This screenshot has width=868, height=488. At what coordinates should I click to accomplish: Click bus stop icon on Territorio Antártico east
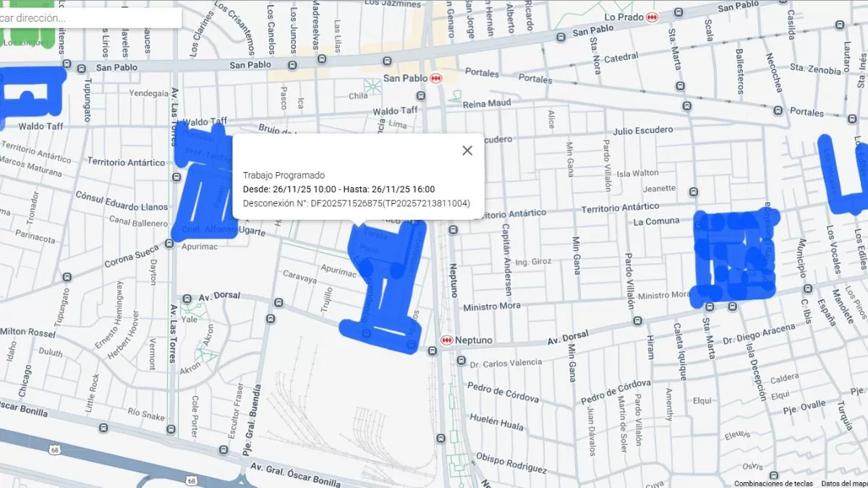coord(694,192)
